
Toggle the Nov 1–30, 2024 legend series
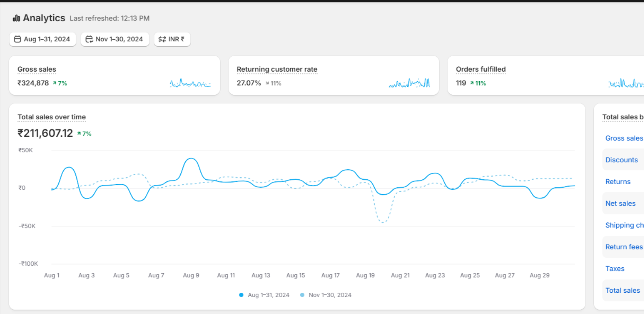[326, 295]
